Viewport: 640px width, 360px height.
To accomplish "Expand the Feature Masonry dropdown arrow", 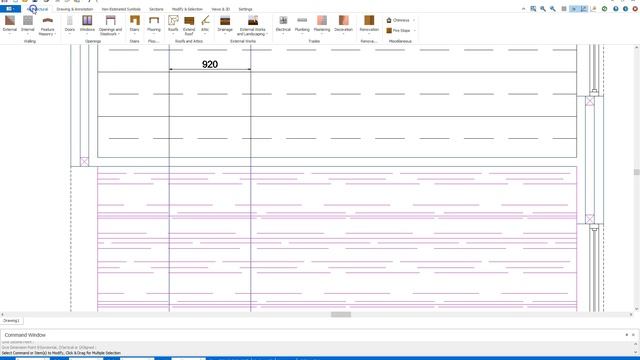I will click(56, 34).
